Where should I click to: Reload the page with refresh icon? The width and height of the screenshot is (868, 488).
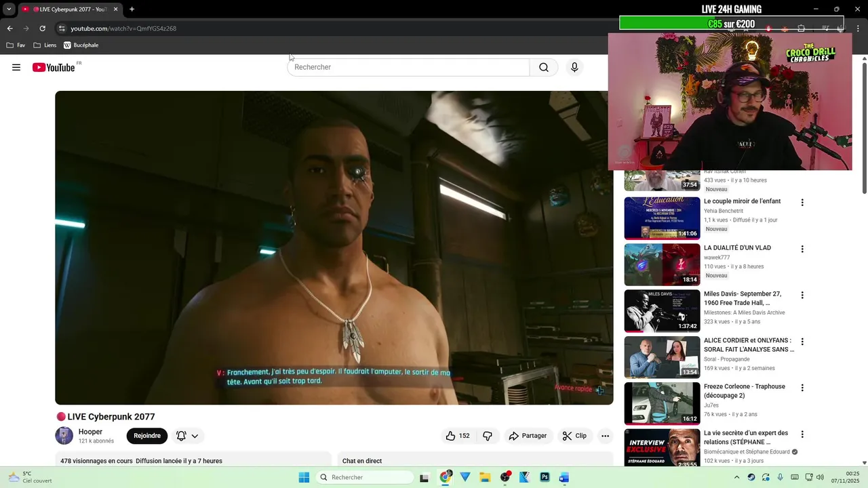42,28
